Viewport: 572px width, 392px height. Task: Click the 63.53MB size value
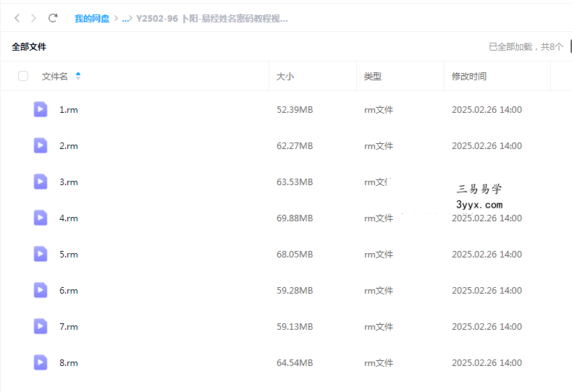click(x=295, y=182)
